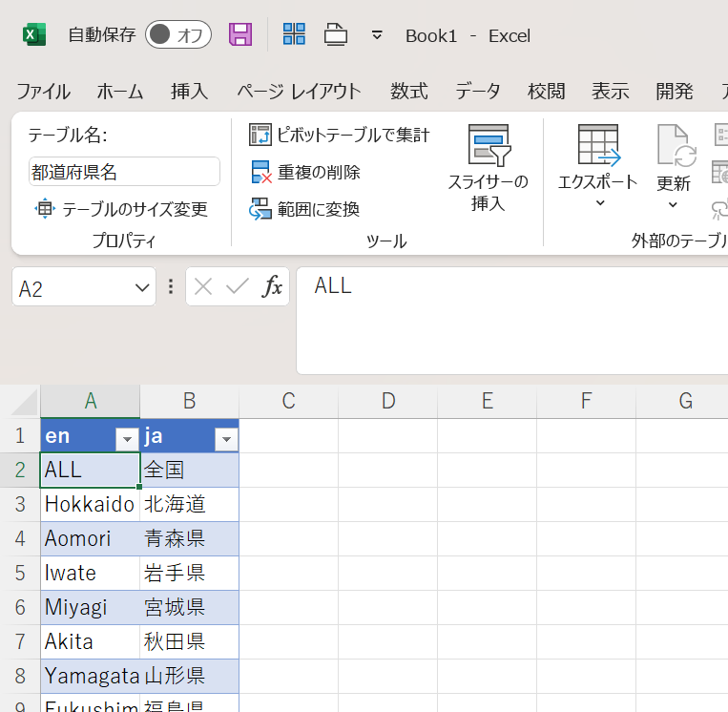Insert a slicer with the slicer icon
Viewport: 728px width, 712px height.
point(489,145)
